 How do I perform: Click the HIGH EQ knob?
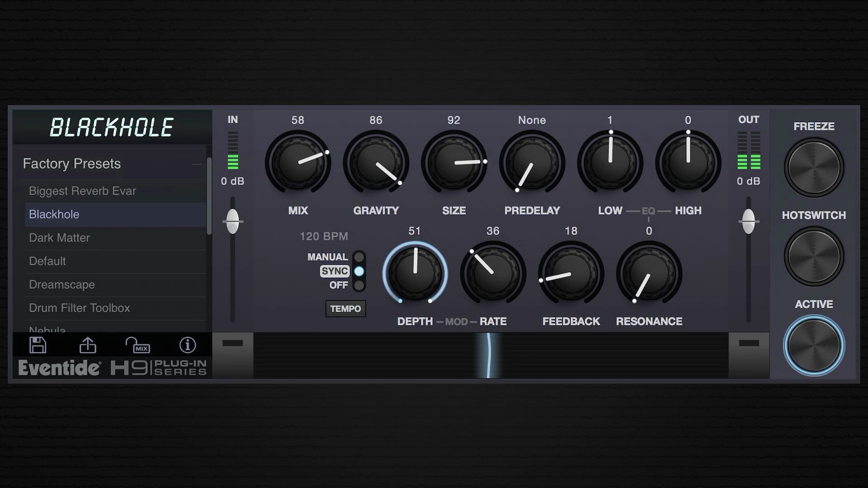point(688,163)
